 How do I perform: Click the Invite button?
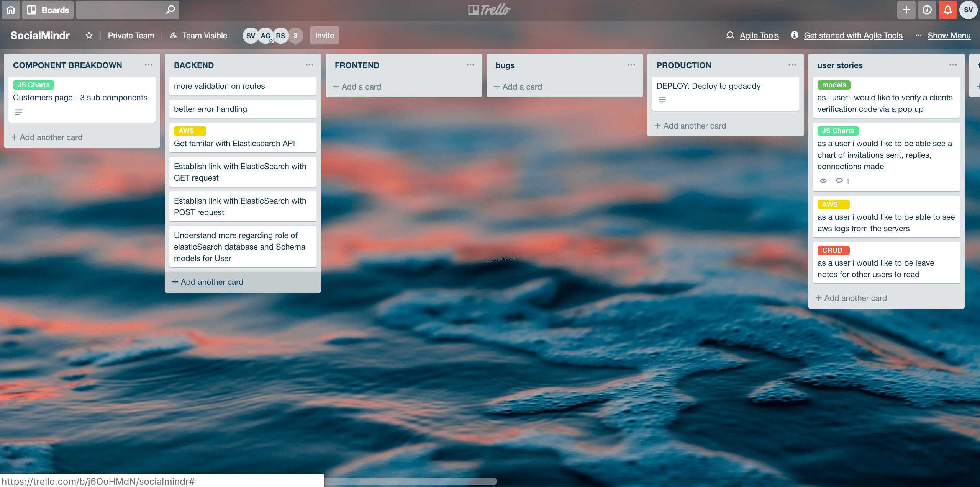click(x=324, y=36)
